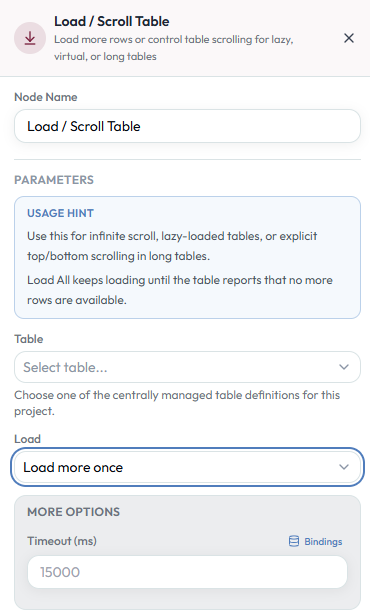This screenshot has height=615, width=370.
Task: Click the "Choose one of the centrally managed" help text
Action: [x=177, y=403]
